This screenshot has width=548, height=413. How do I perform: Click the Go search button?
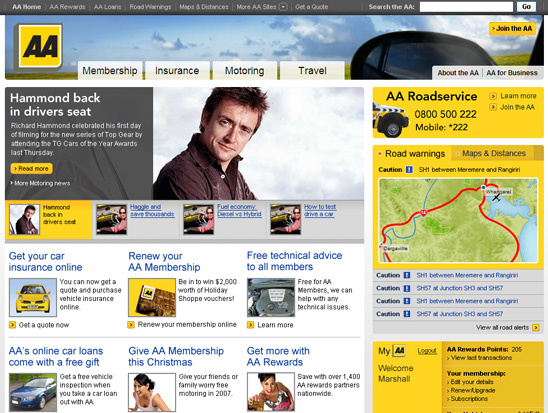click(526, 7)
